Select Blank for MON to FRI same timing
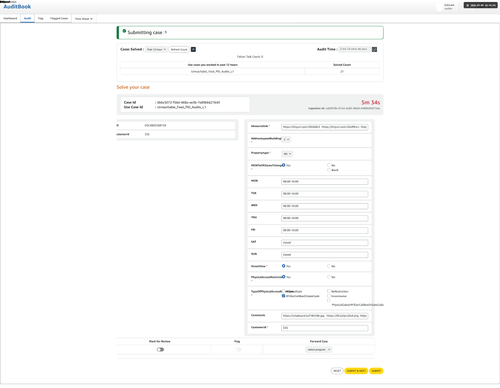500x388 pixels. click(329, 170)
